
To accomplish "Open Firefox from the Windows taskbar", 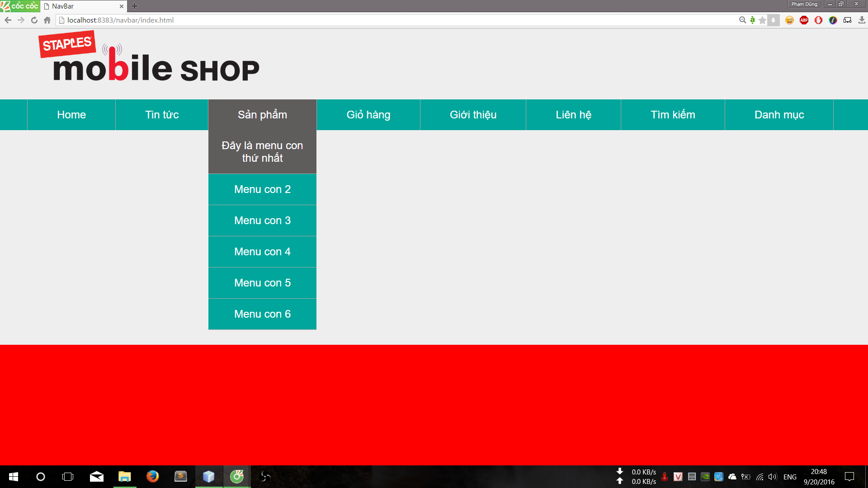I will (x=153, y=476).
